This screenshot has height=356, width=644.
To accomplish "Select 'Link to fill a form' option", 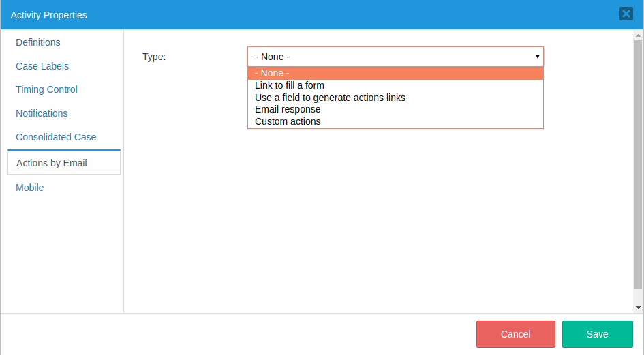I will click(290, 85).
